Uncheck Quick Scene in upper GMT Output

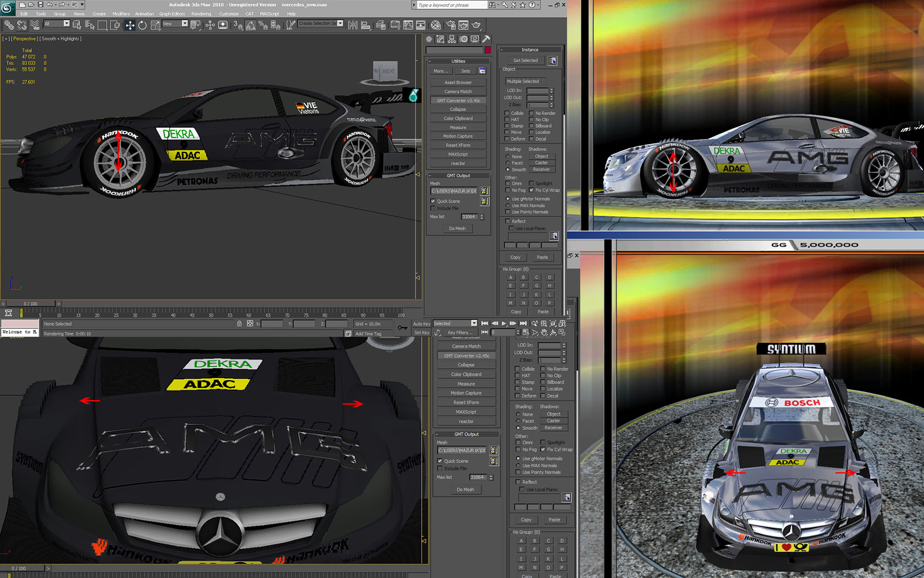click(x=433, y=201)
